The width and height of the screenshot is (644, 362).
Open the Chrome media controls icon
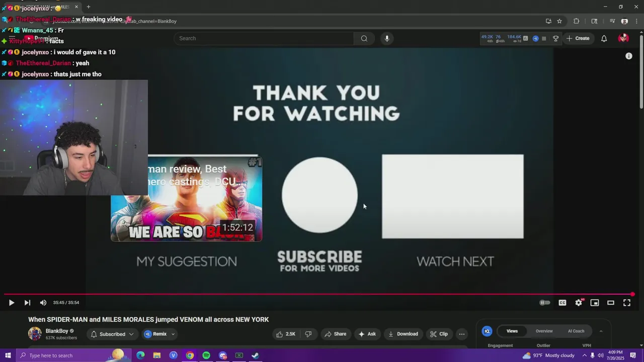pos(612,21)
